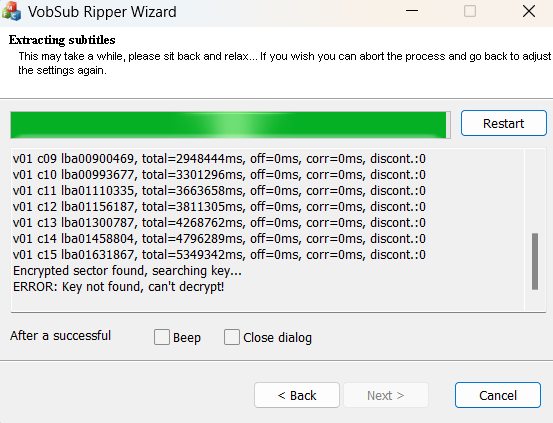Click the v01 c13 lba01300787 log line
This screenshot has height=423, width=553.
pos(219,223)
